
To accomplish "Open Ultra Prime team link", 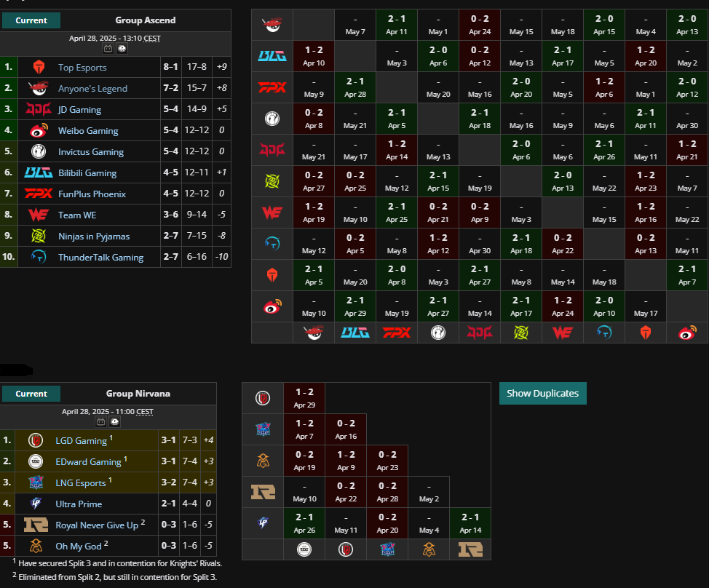I will [79, 504].
